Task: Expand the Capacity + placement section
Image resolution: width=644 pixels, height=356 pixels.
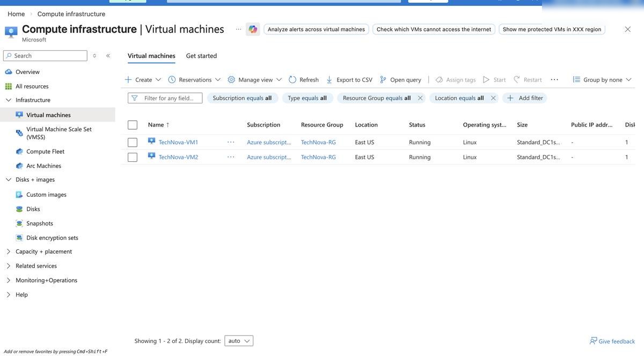Action: pos(9,251)
